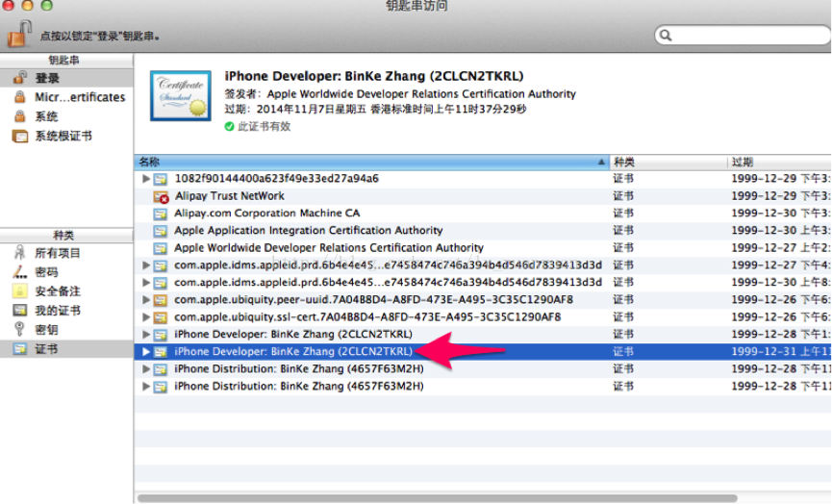Click the com.apple.ubiquity.peer-uuid certificate icon
This screenshot has width=832, height=504.
(161, 300)
